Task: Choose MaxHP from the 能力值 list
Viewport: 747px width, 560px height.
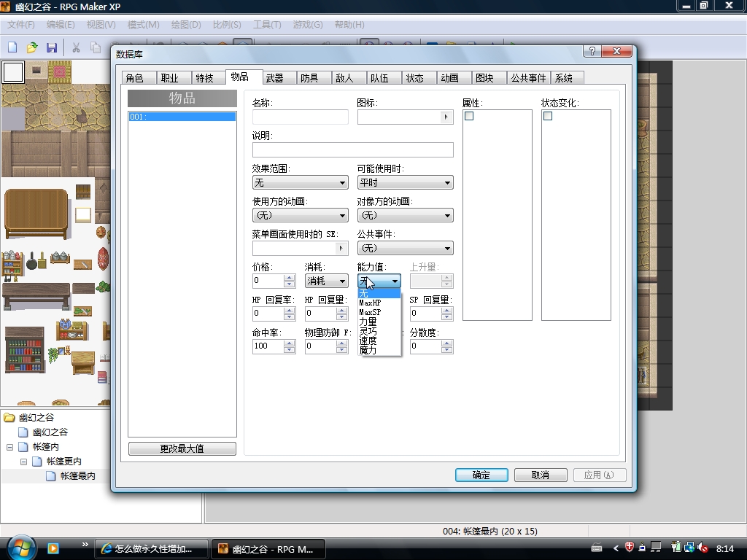Action: (x=379, y=303)
